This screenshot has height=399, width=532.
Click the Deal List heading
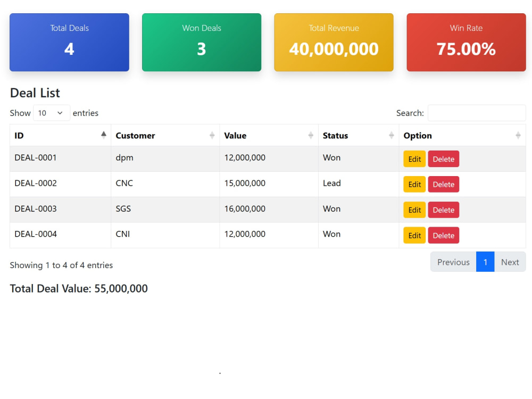click(x=35, y=93)
